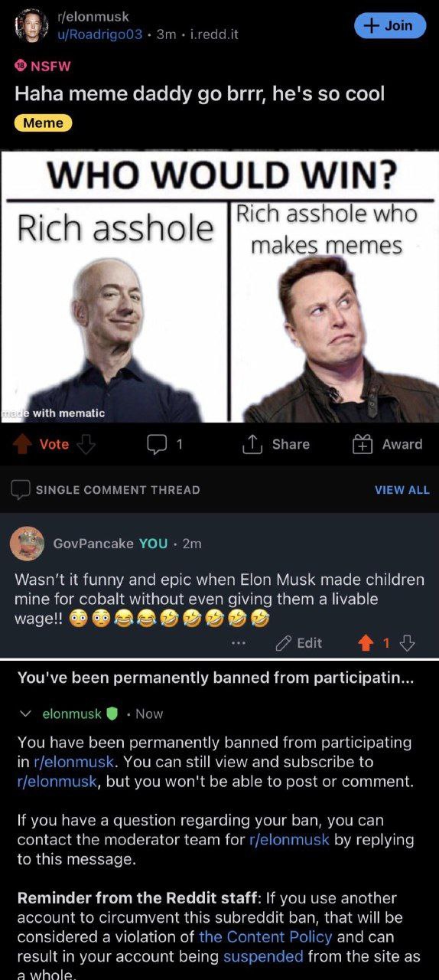Downvote the post next to Vote

pos(86,444)
